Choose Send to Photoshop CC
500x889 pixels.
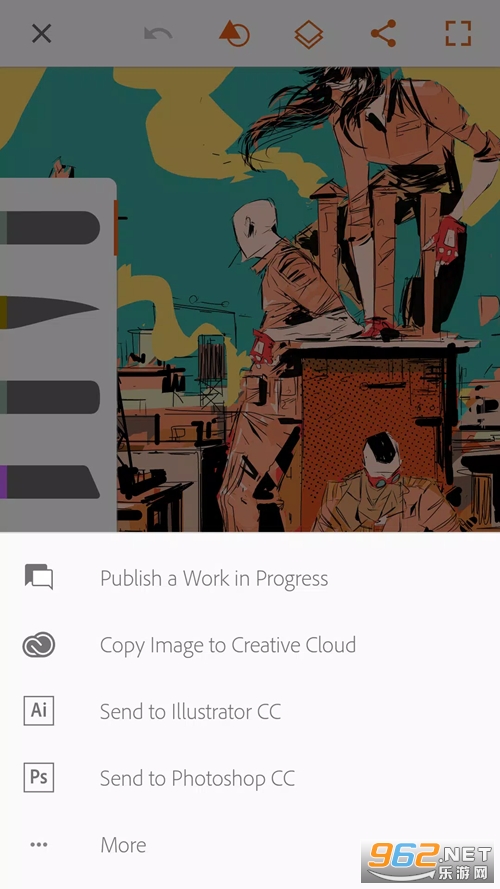[197, 778]
